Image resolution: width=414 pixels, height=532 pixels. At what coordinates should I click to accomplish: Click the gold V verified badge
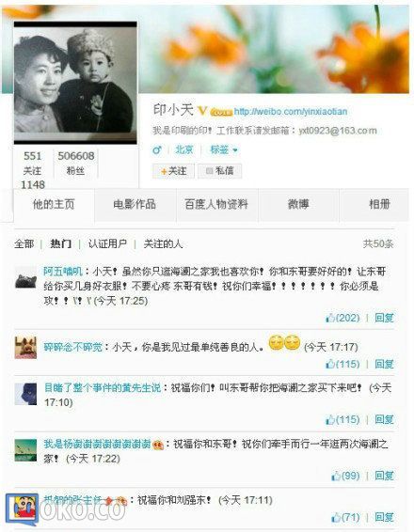click(x=202, y=111)
